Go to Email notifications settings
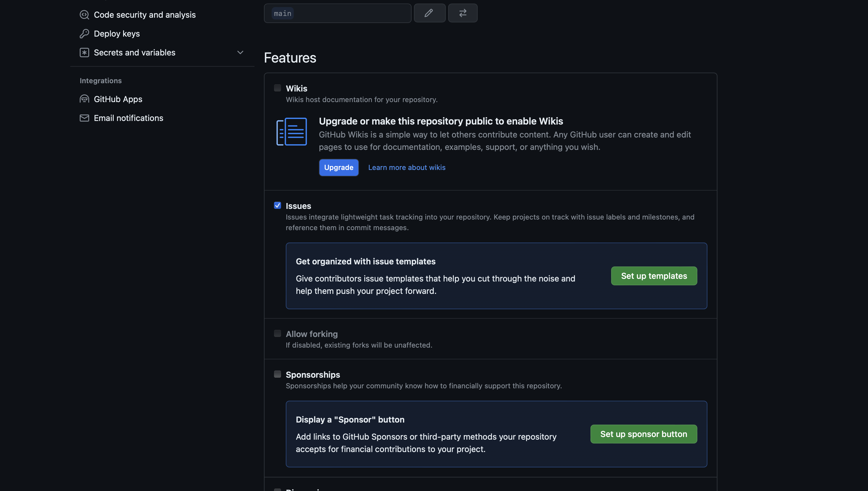 (x=128, y=118)
